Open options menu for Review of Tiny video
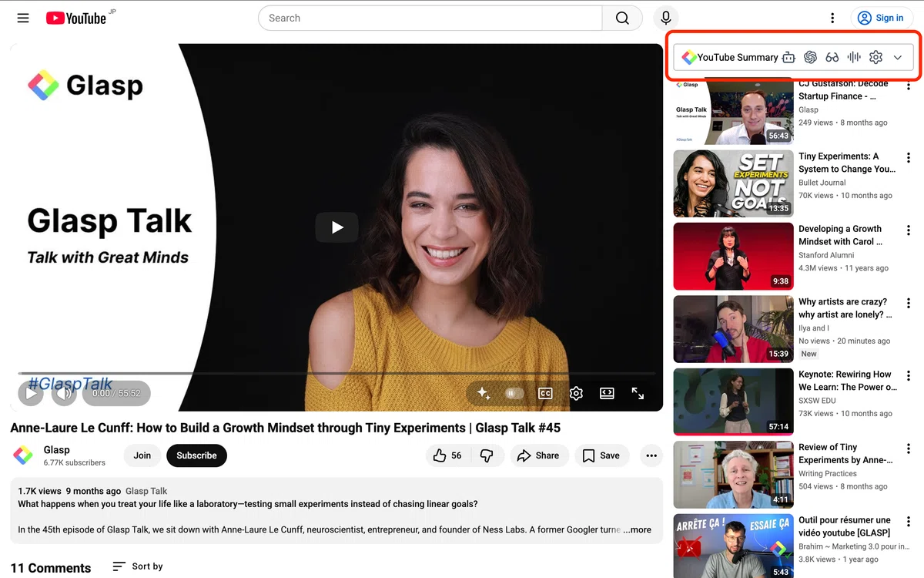The image size is (924, 578). click(x=909, y=449)
